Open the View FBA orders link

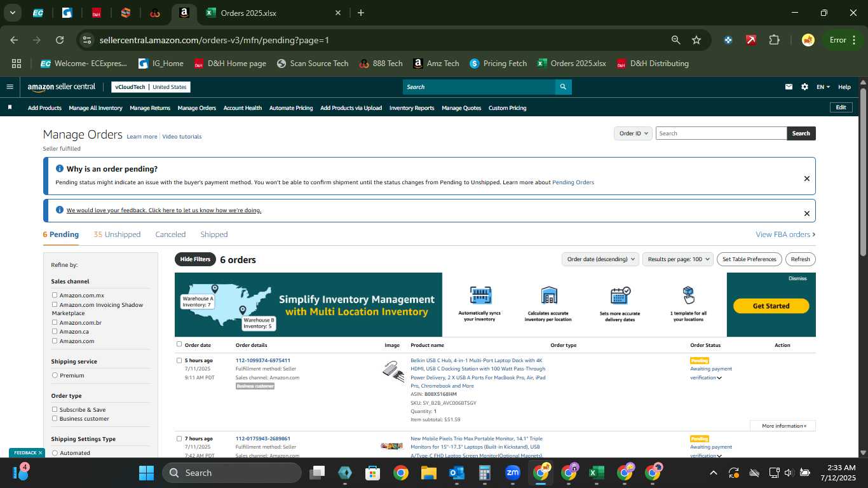click(x=785, y=234)
